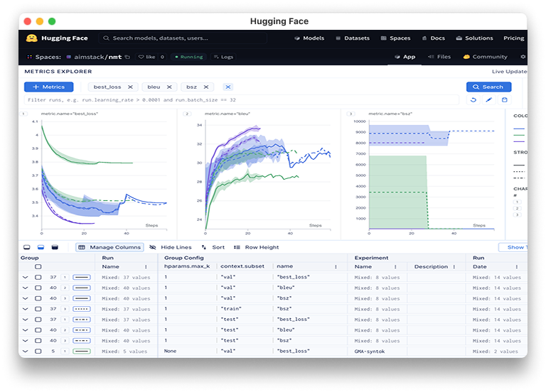
Task: Open Date column options menu
Action: (x=517, y=267)
